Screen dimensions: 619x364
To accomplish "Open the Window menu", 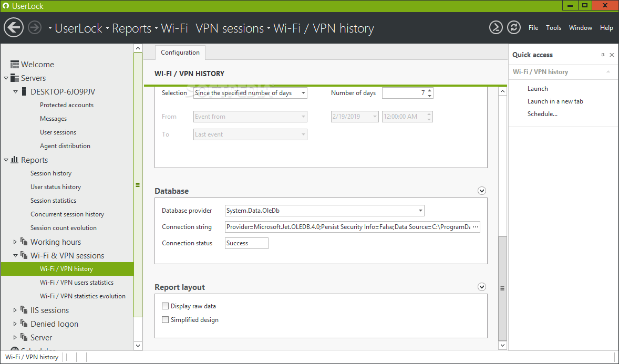I will 580,28.
